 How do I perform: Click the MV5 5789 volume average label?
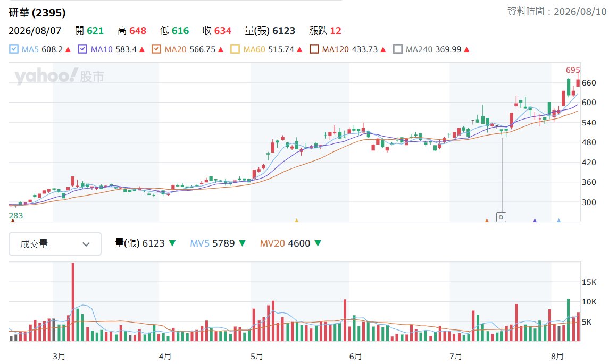[x=212, y=243]
